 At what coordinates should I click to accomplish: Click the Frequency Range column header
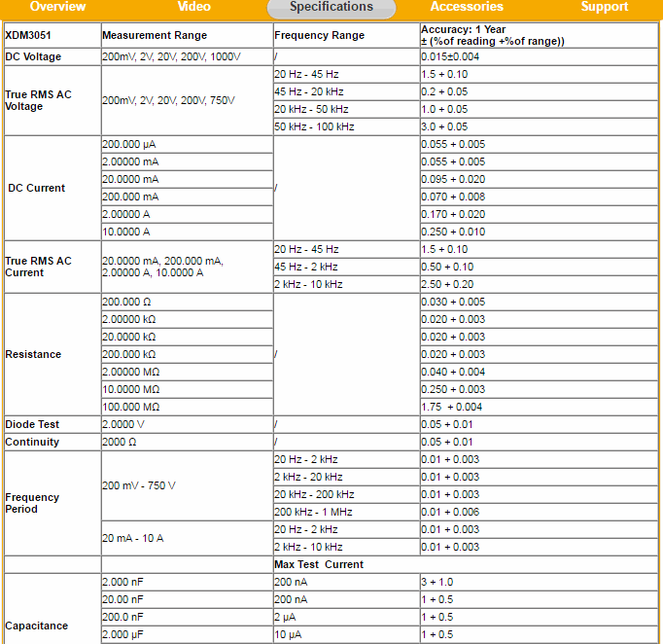320,35
